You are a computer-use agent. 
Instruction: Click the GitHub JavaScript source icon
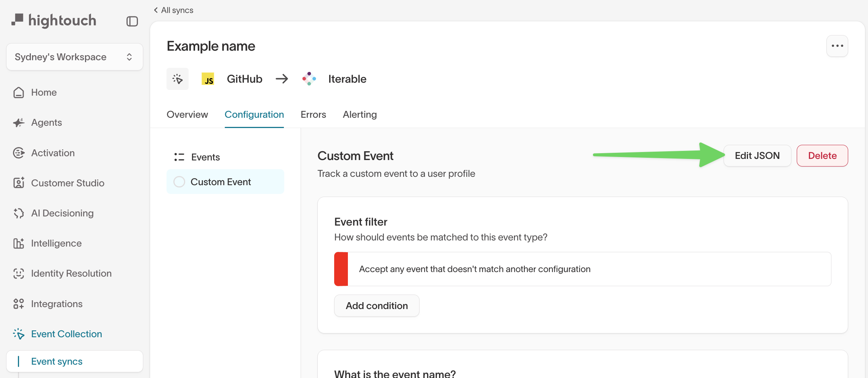[208, 79]
